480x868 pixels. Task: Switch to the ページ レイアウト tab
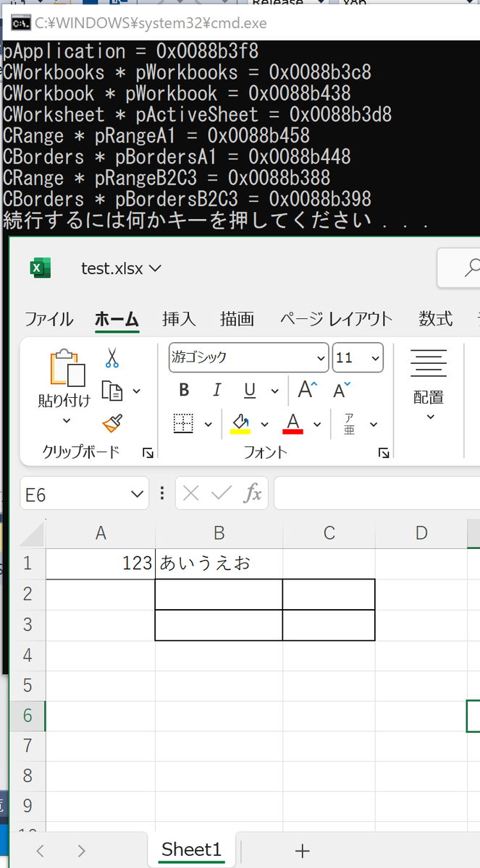(x=336, y=318)
